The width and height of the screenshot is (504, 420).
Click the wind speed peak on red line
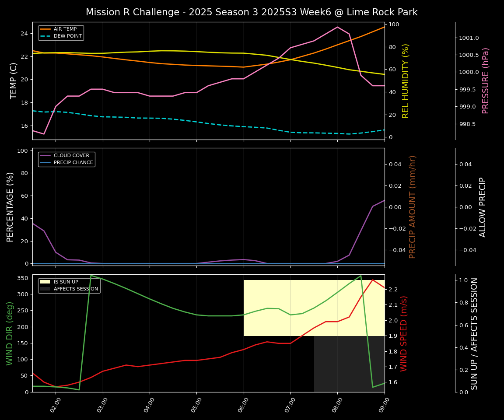click(x=373, y=280)
